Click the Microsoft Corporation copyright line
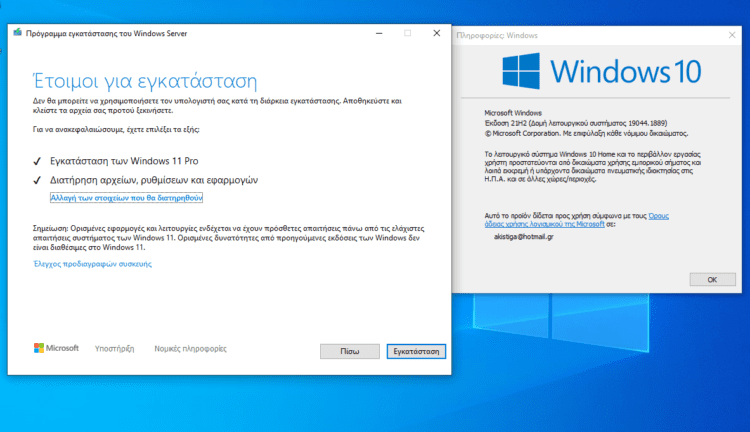Viewport: 750px width, 432px height. (586, 133)
